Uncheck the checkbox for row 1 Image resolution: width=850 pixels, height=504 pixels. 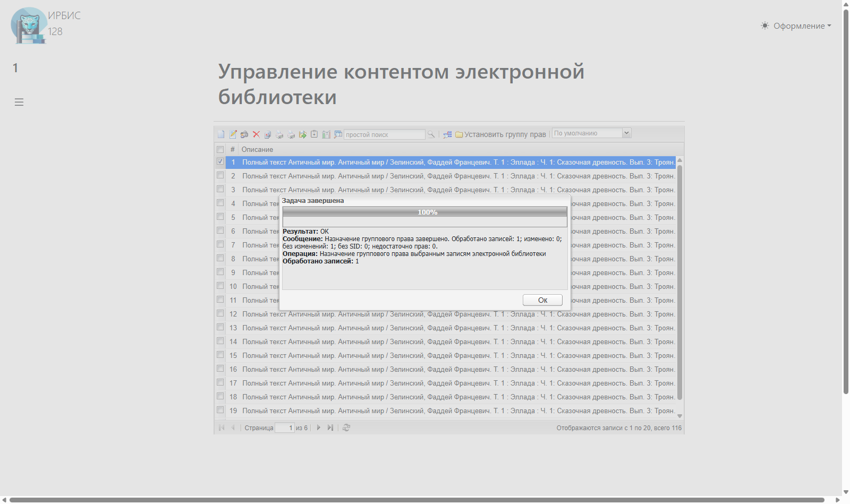pos(220,161)
